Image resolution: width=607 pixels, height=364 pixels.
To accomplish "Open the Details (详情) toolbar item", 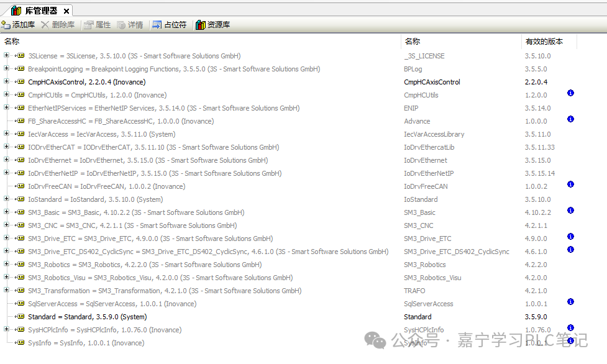I will point(121,25).
